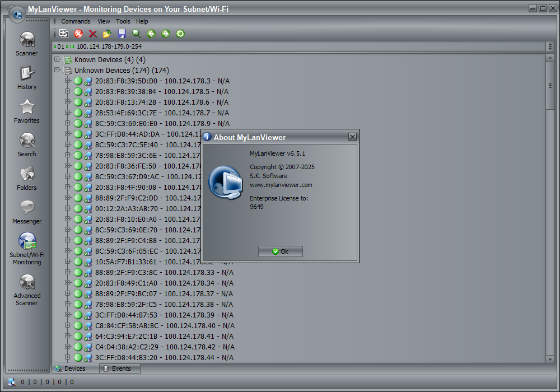The height and width of the screenshot is (392, 560).
Task: Select Subnet/Wi-Fi Monitoring in sidebar
Action: point(27,249)
